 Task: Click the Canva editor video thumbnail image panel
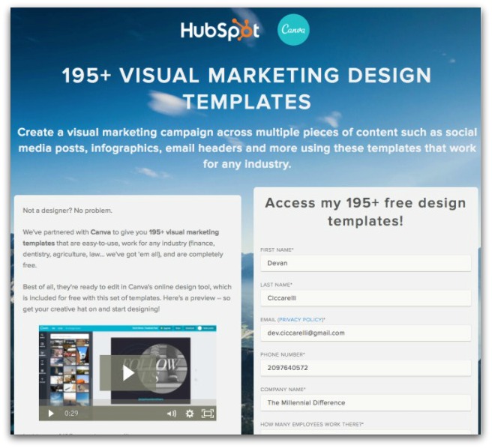(127, 373)
